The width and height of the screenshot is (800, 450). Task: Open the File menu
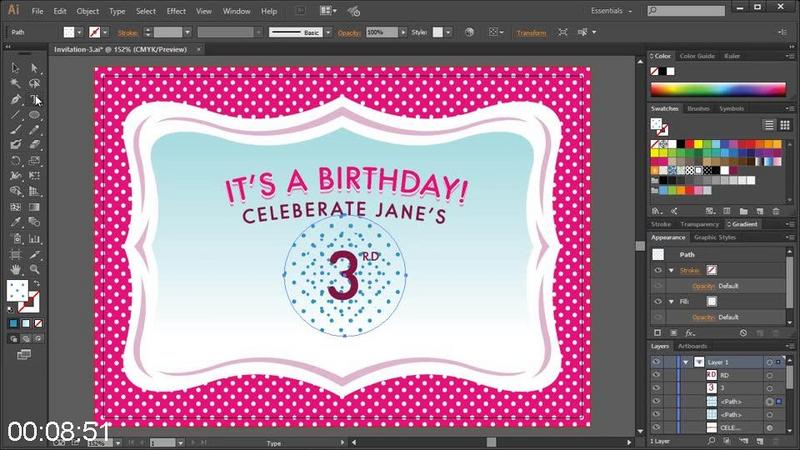37,11
